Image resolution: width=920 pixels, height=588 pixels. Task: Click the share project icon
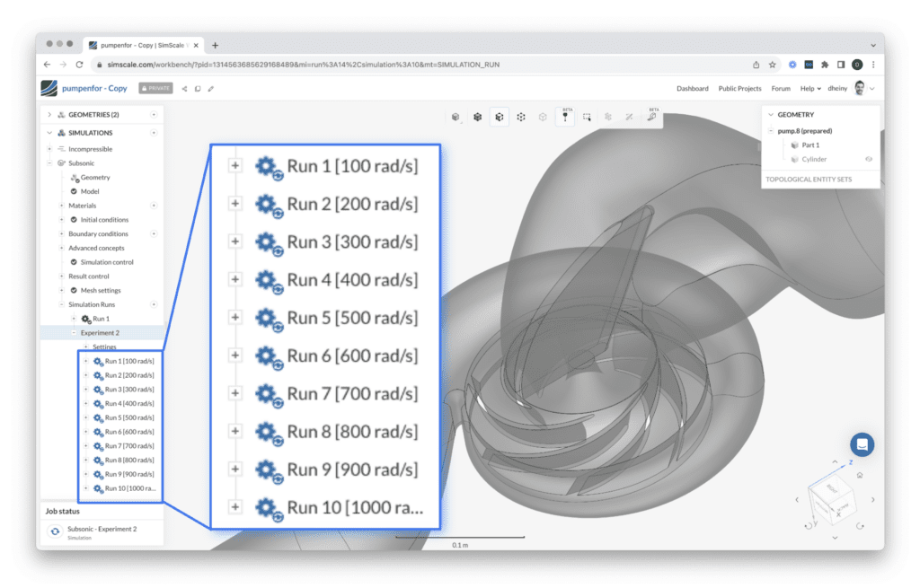(x=184, y=88)
